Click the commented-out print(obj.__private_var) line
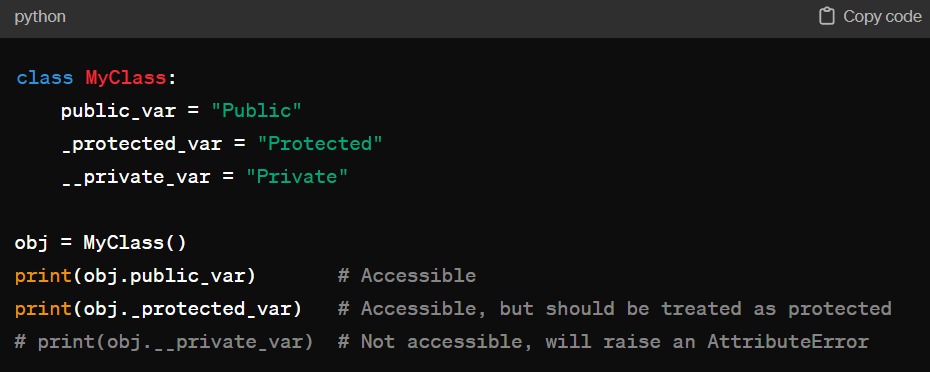Screen dimensions: 930x372 [x=164, y=342]
